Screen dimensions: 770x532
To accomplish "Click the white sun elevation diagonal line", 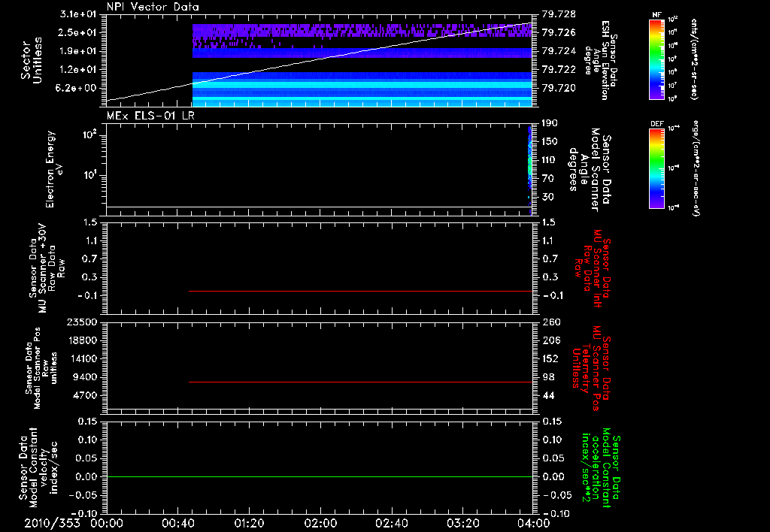I will point(319,60).
